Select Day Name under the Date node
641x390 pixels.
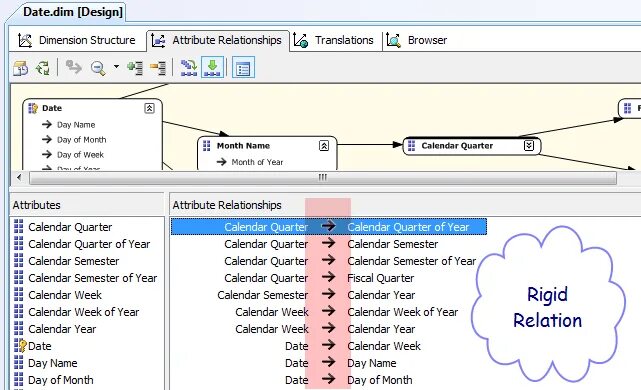76,125
